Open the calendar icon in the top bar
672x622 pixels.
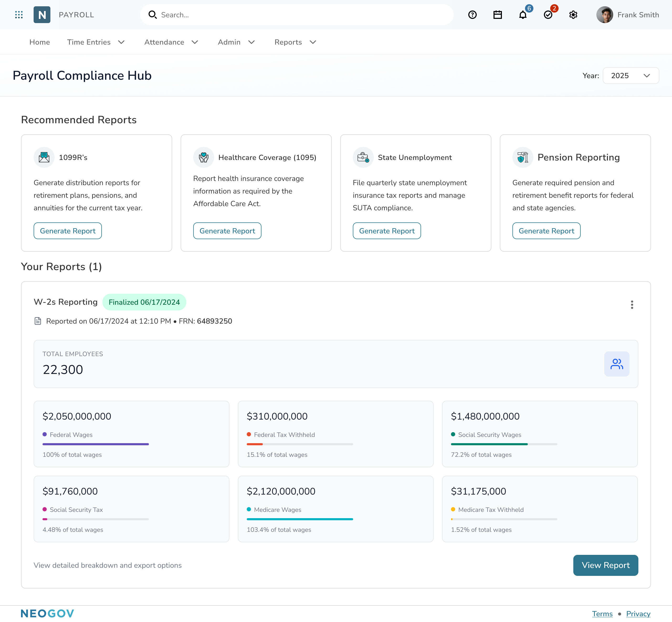point(497,14)
